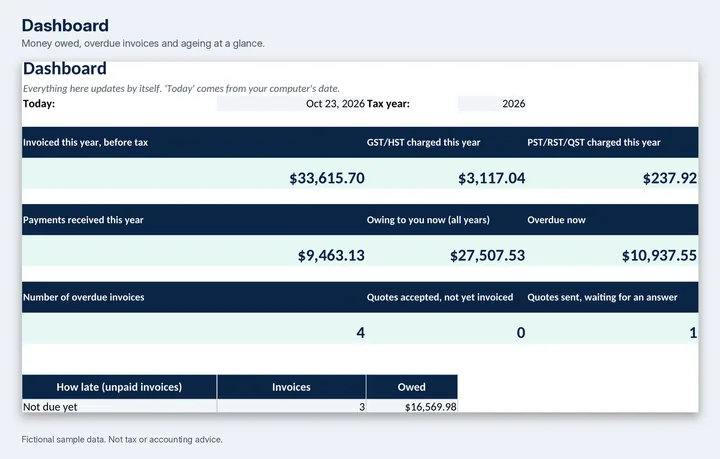Click the owing amount $27,507.53
Screen dimensions: 720x459
click(487, 255)
